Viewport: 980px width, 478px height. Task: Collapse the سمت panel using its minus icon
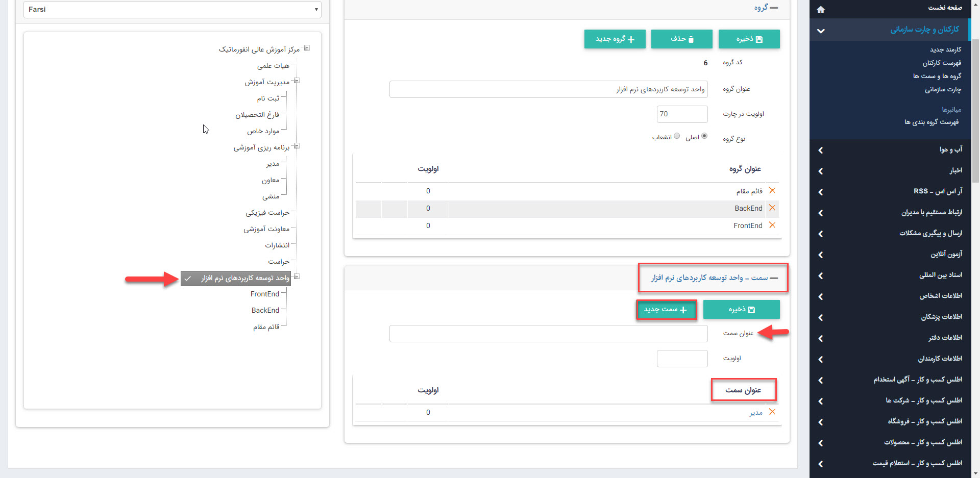775,279
